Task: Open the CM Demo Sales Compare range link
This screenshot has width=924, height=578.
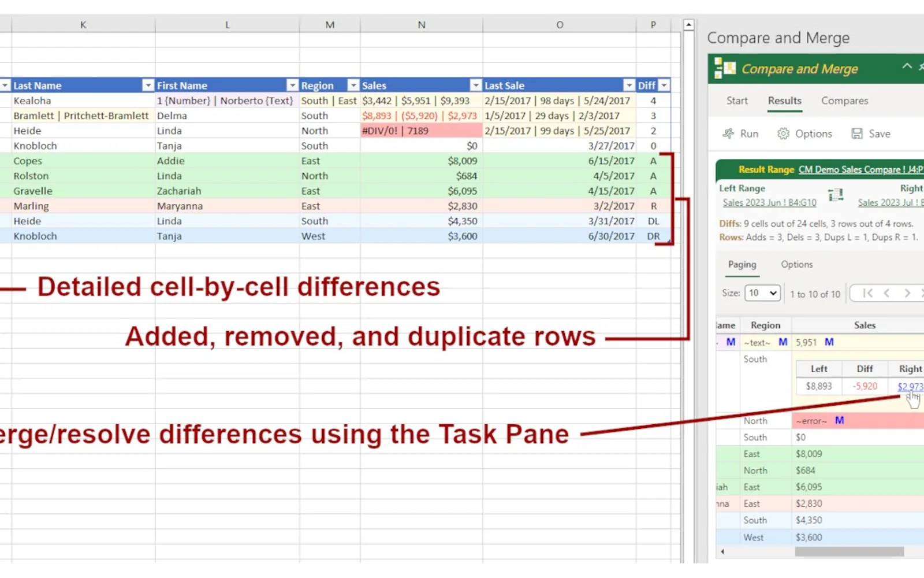Action: 860,169
